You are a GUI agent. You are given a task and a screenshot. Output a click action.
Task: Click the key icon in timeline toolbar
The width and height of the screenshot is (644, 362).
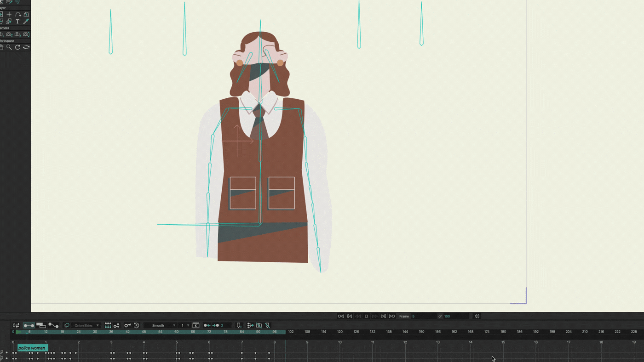coord(127,325)
